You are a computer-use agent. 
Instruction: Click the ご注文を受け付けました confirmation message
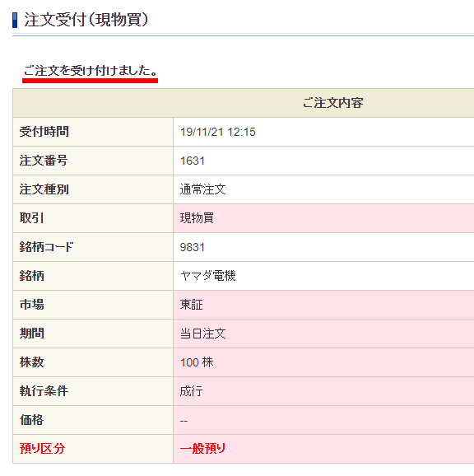coord(91,71)
